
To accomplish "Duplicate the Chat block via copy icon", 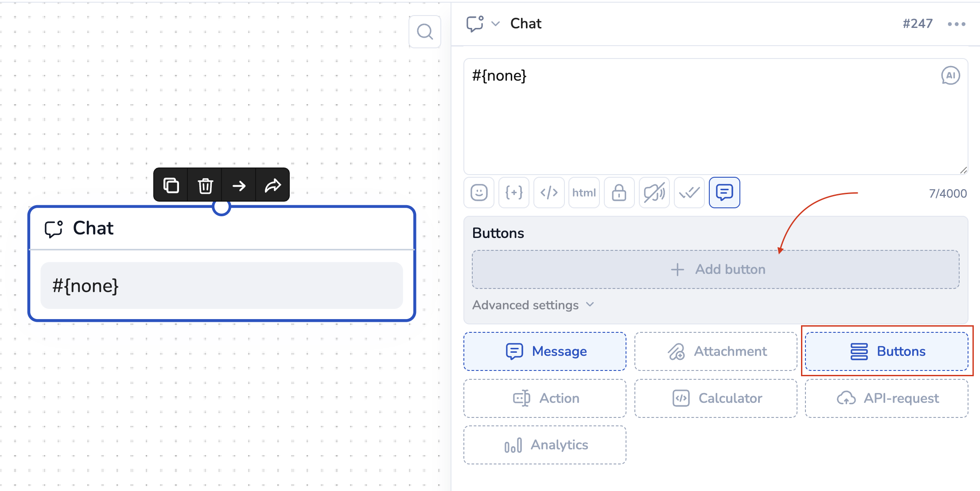I will 171,185.
